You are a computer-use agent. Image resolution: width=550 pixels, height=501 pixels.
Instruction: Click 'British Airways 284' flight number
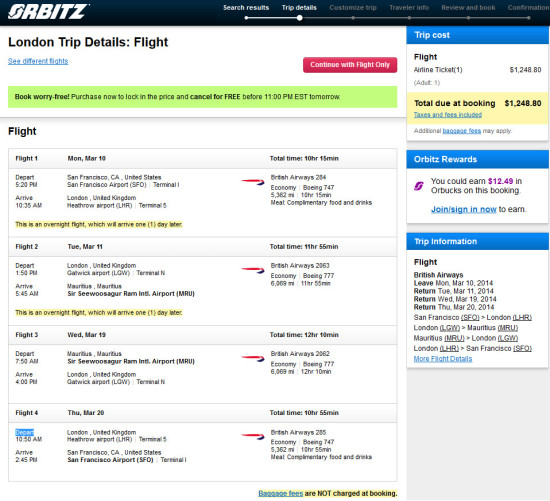coord(298,178)
